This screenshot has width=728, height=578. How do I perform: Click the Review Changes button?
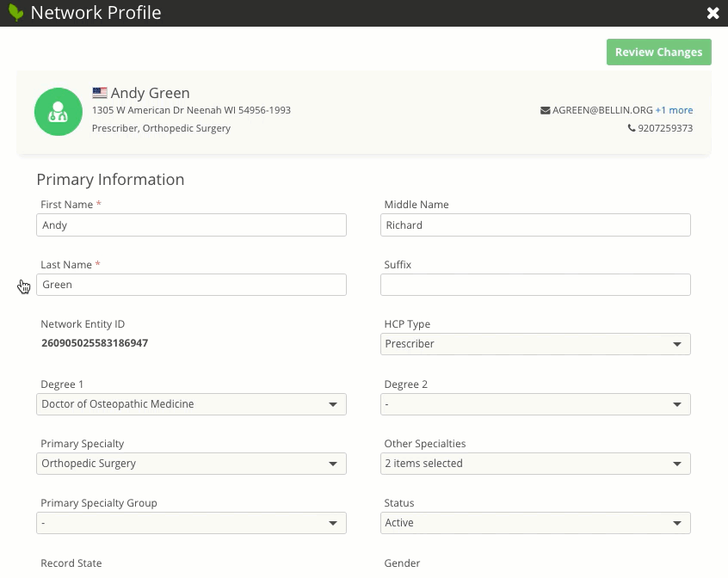[658, 52]
